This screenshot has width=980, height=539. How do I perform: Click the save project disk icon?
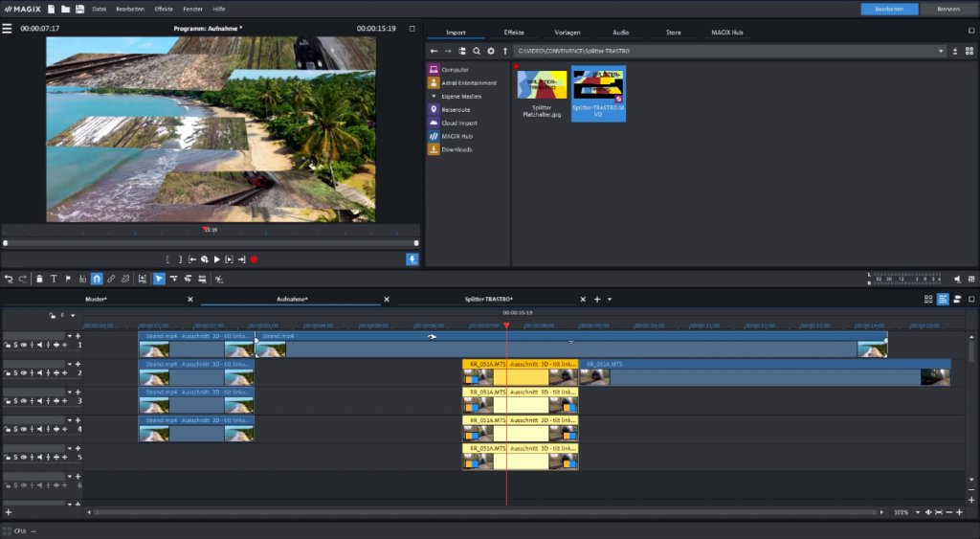tap(80, 9)
